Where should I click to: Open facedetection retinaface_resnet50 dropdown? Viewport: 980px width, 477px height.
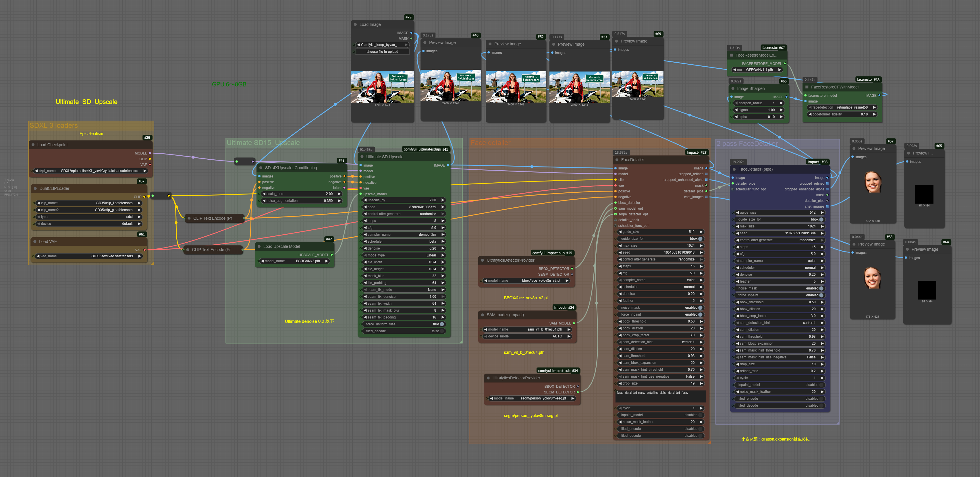(x=842, y=107)
